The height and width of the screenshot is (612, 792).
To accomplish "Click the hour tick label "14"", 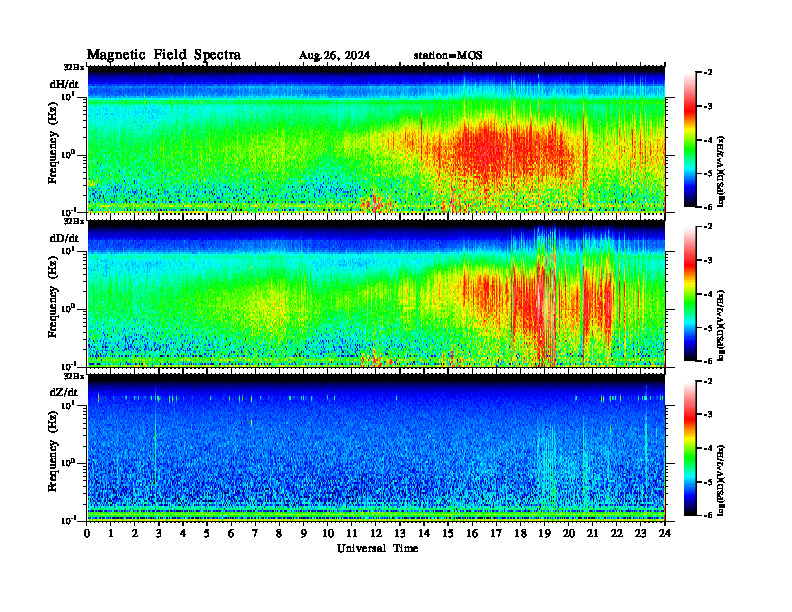I will [x=424, y=533].
